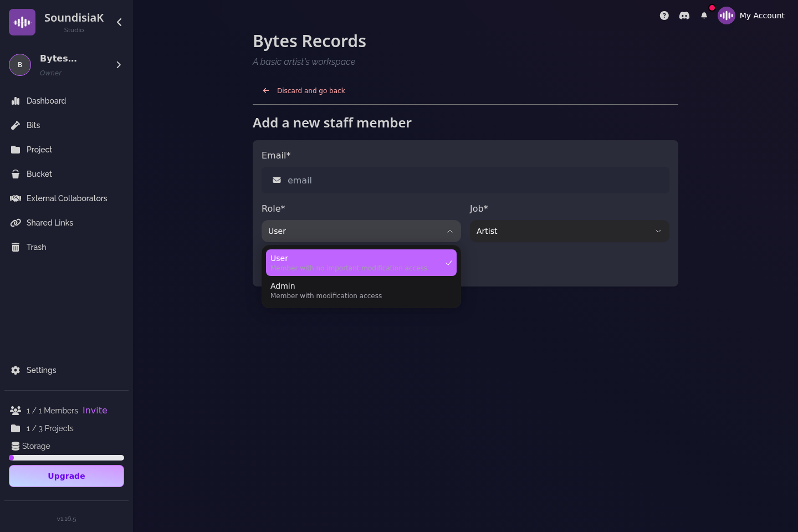Select the User role option
Image resolution: width=798 pixels, height=532 pixels.
tap(361, 263)
